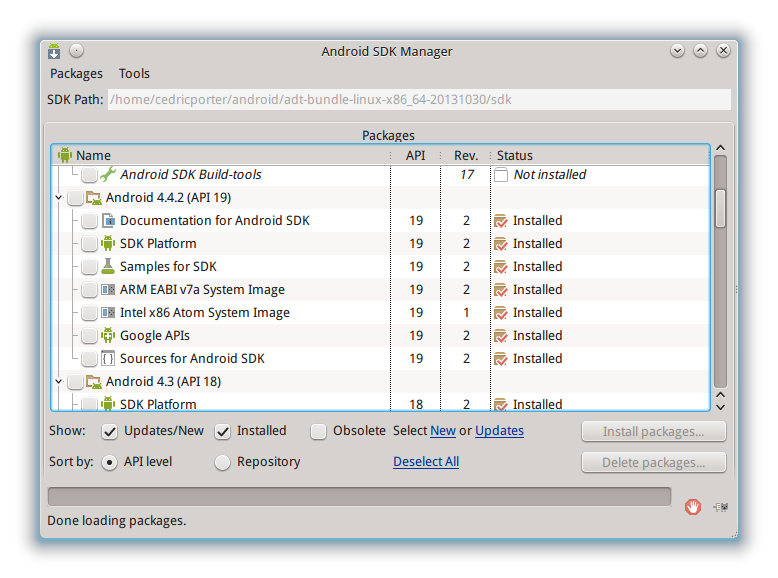Image resolution: width=778 pixels, height=578 pixels.
Task: Click the Updates selection link
Action: pyautogui.click(x=499, y=431)
